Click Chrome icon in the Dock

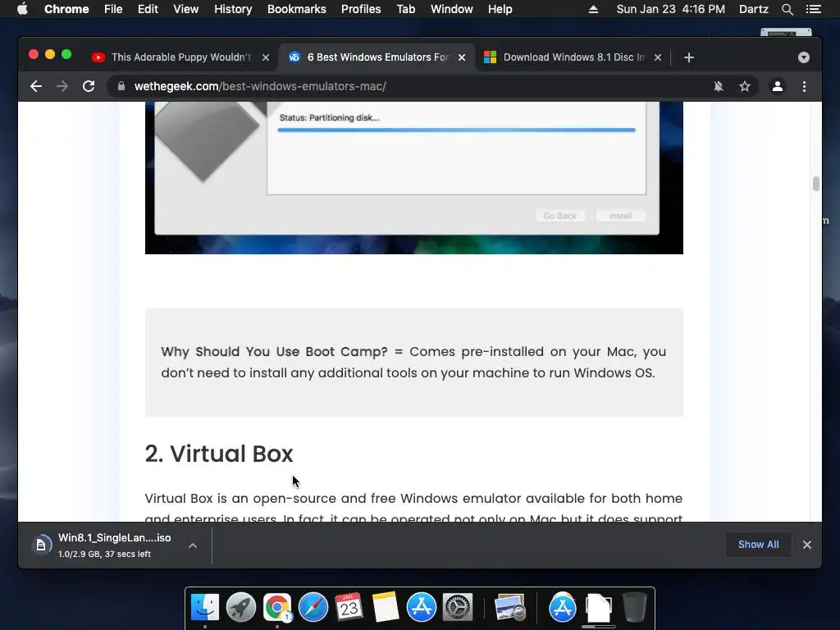[x=277, y=608]
